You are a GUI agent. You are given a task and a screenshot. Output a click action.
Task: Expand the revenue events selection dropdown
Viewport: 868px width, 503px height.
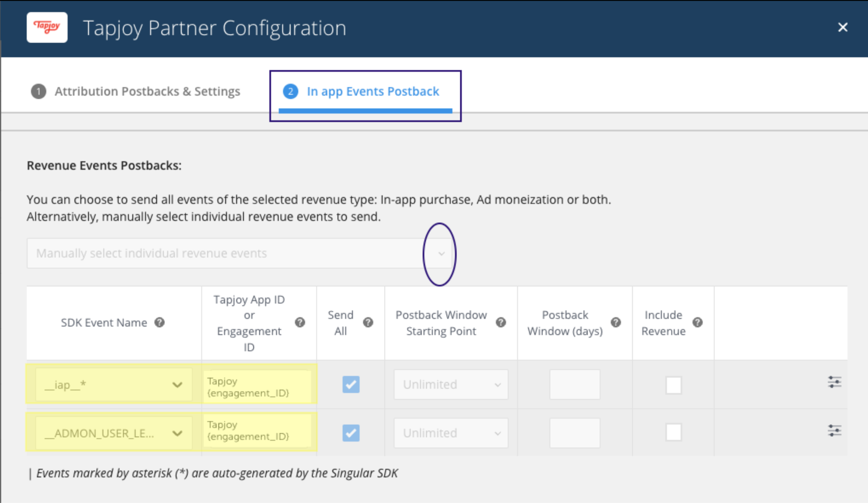[441, 254]
